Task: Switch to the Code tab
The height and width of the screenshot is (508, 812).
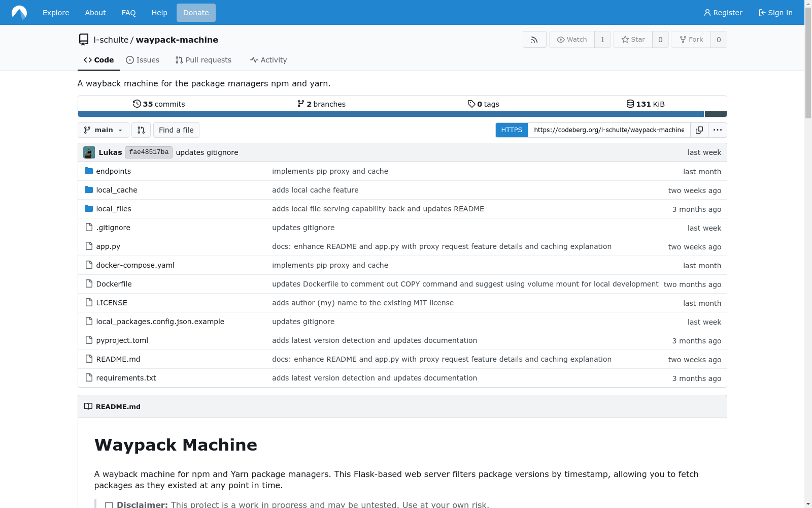Action: [x=98, y=60]
